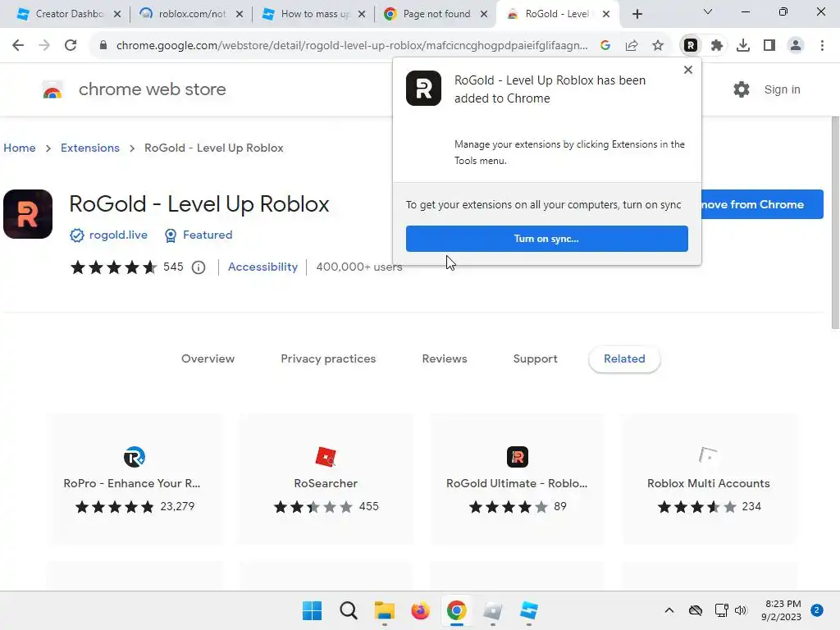
Task: Close the RoGold added notification popup
Action: coord(688,70)
